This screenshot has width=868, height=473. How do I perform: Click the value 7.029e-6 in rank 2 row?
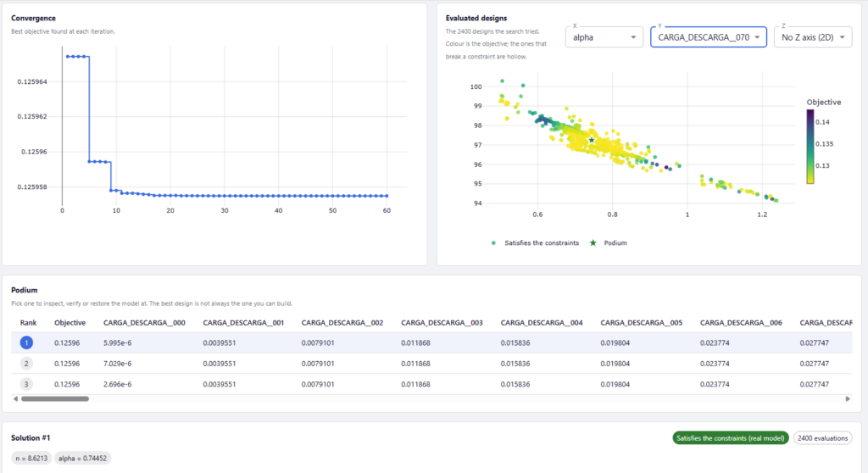117,364
